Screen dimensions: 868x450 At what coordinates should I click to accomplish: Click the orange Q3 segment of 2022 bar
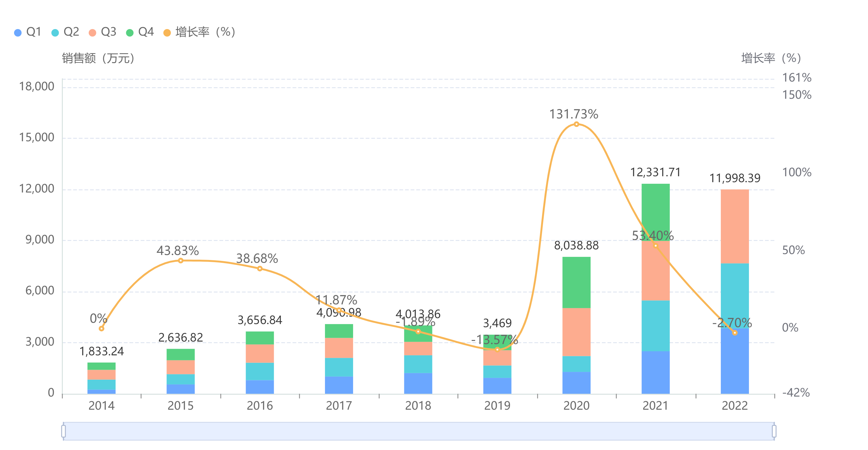[735, 227]
